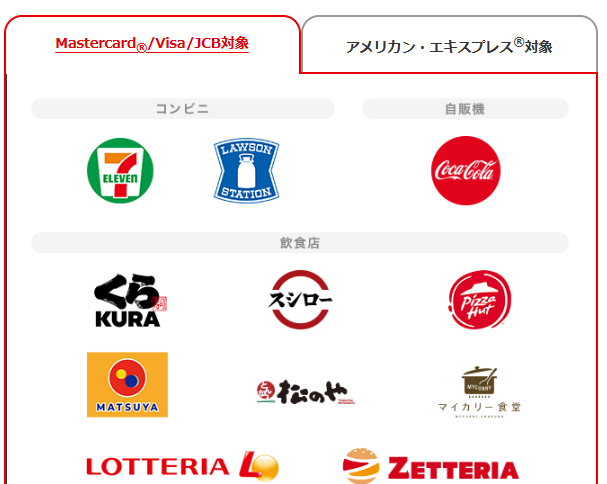
Task: Click the Mastercard/Visa/JCB対象 underlined link text
Action: pyautogui.click(x=152, y=44)
